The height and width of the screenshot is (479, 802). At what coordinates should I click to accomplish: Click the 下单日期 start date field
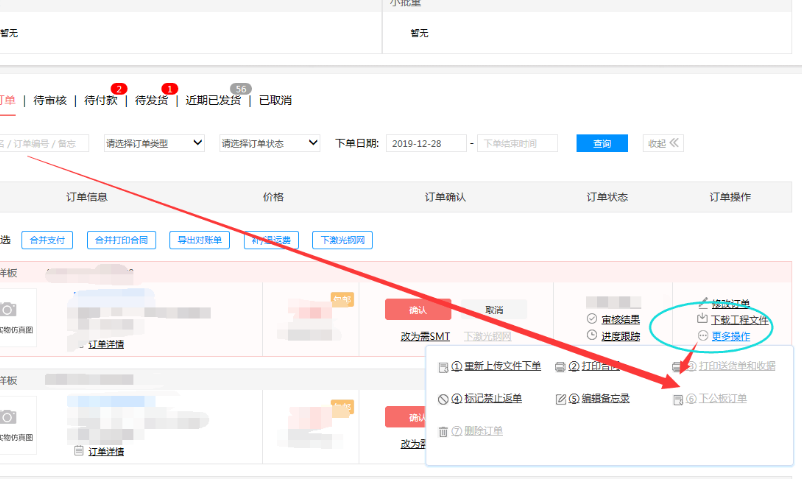(x=425, y=143)
